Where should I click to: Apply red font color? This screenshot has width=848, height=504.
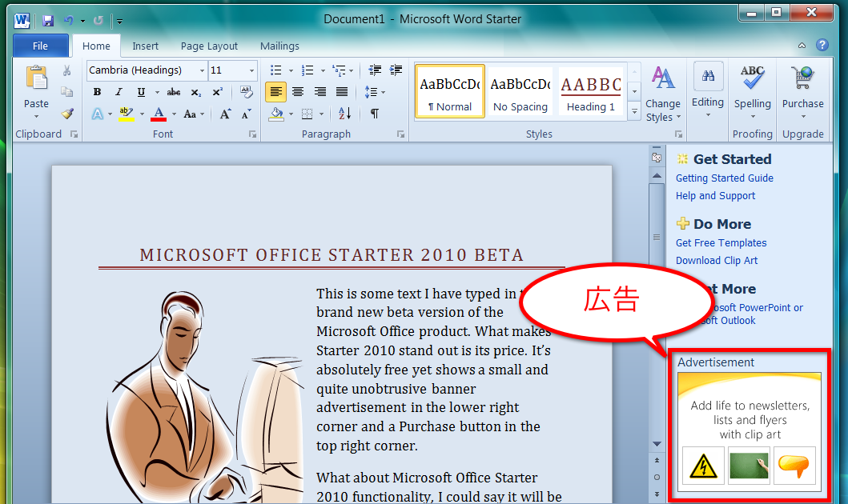159,114
